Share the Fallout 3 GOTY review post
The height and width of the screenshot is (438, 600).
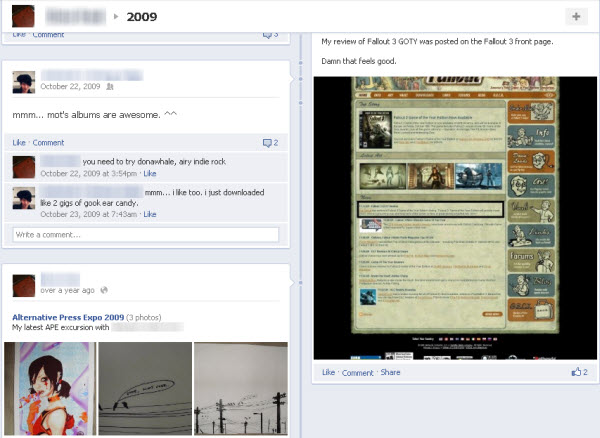[390, 372]
